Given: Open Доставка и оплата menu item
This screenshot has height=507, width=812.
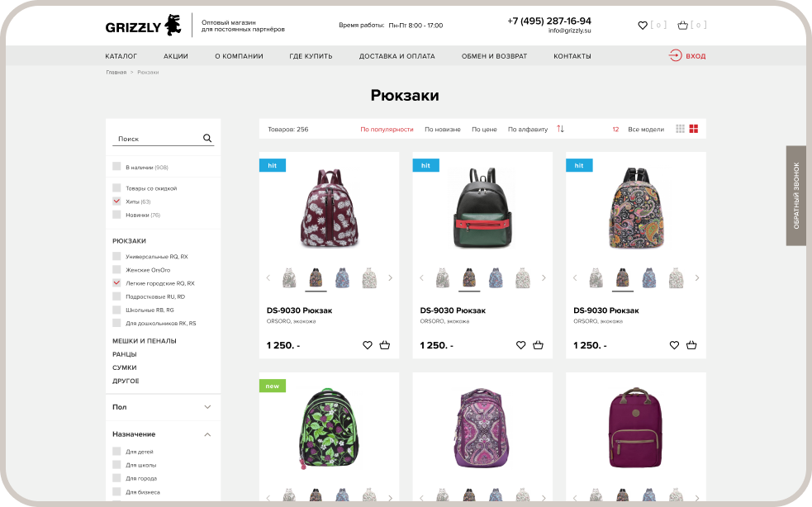Looking at the screenshot, I should 397,56.
